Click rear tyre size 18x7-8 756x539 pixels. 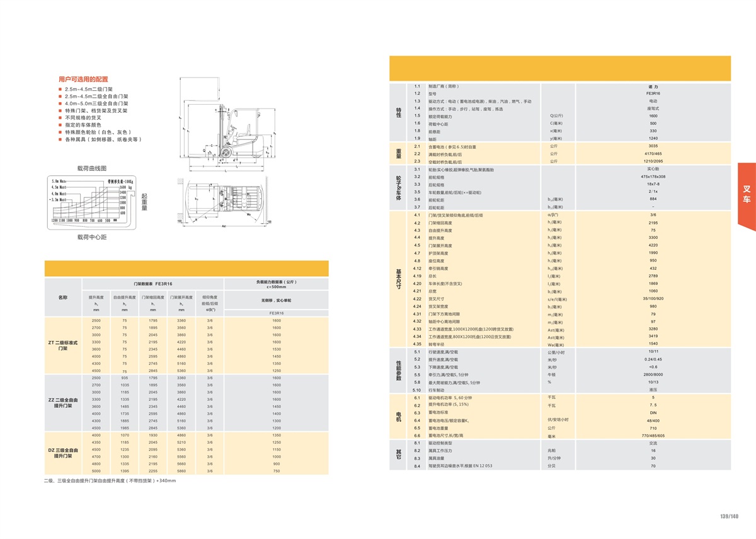pos(653,185)
